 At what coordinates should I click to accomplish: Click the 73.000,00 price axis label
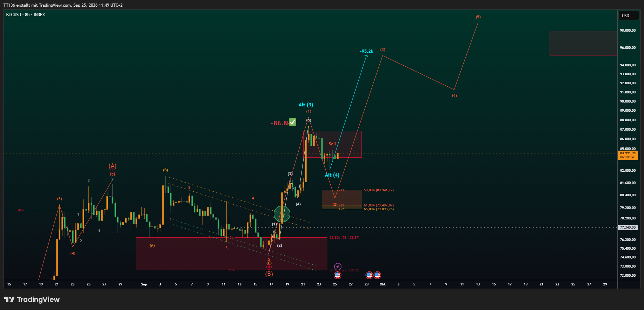628,276
